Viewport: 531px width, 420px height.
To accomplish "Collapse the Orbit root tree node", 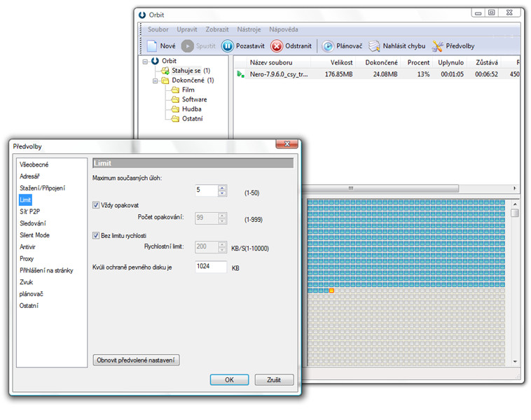I will [145, 62].
